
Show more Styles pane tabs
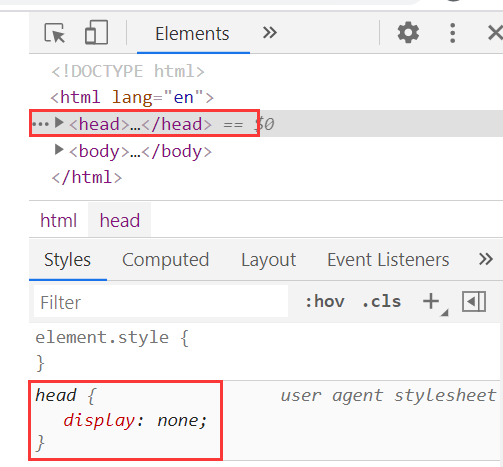pos(486,259)
